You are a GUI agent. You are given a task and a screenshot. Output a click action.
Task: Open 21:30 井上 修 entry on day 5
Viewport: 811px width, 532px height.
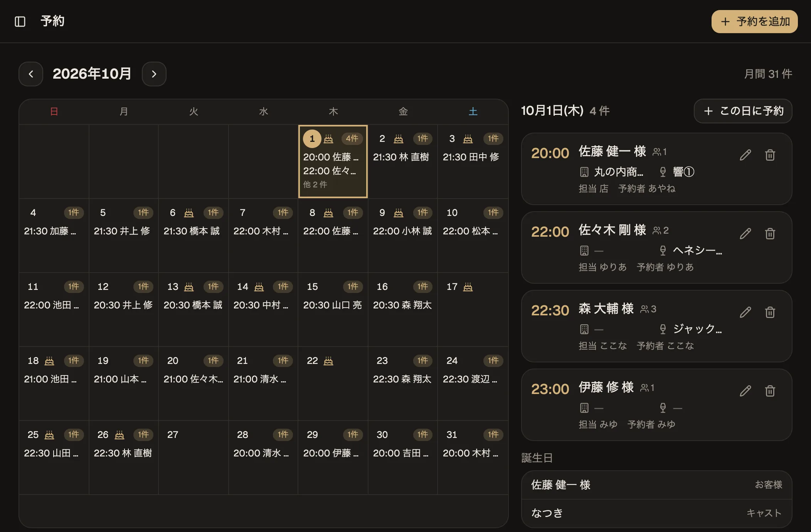pos(122,231)
